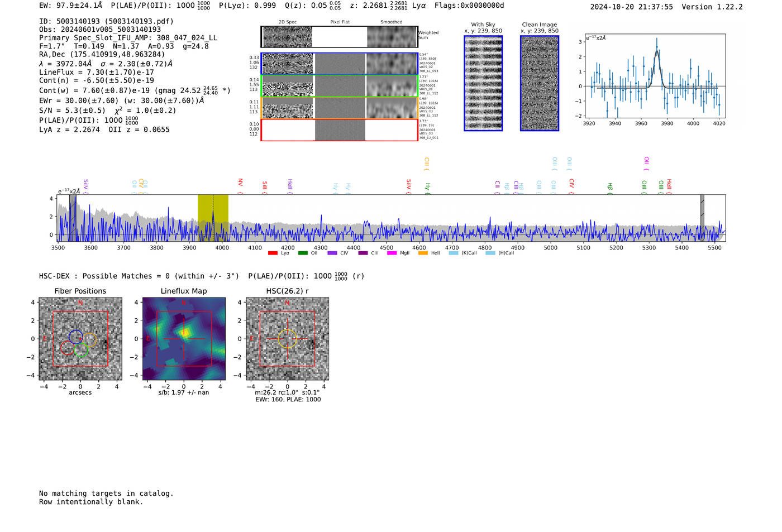The image size is (782, 532).
Task: Select the S/N = 5.3(±0.5) value
Action: pyautogui.click(x=72, y=111)
